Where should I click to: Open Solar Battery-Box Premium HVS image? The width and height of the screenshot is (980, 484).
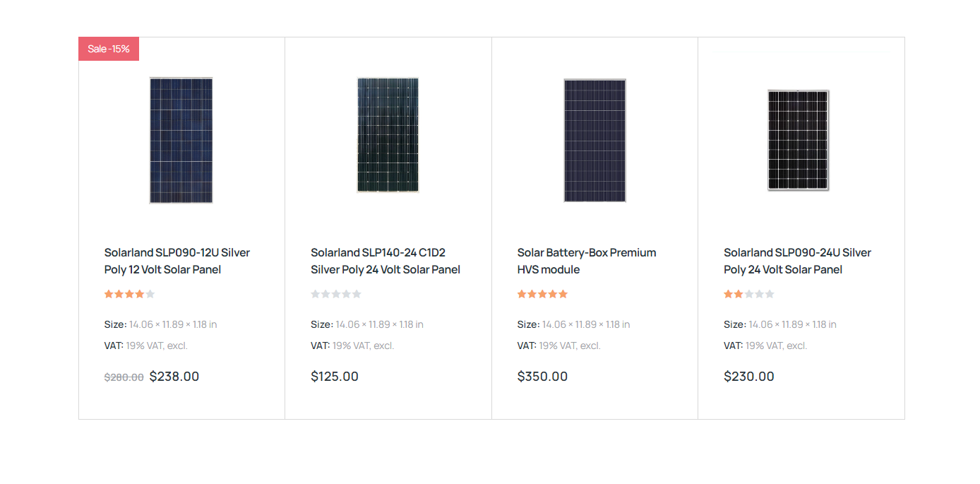pyautogui.click(x=594, y=141)
